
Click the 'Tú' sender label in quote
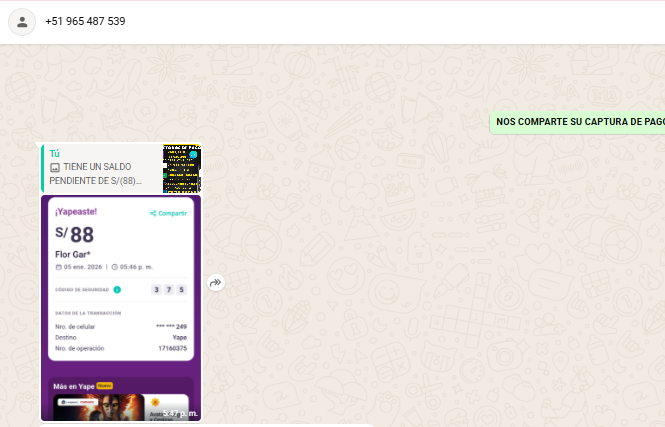click(x=55, y=154)
